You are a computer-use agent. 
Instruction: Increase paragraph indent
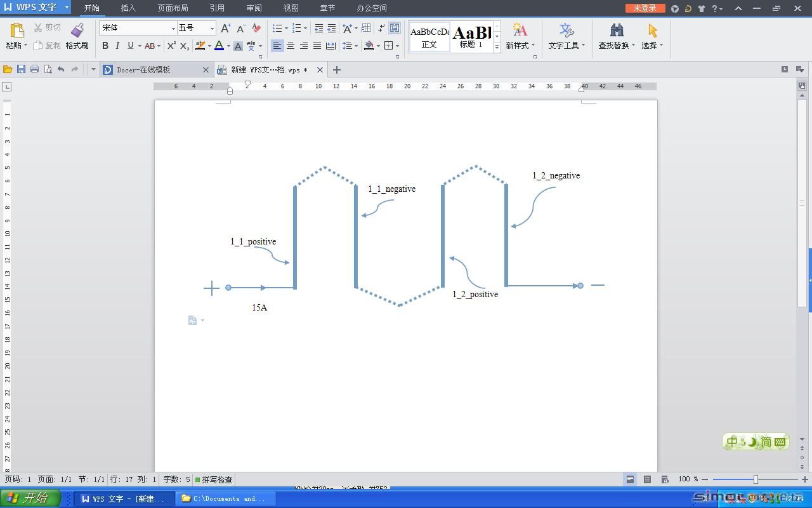(x=331, y=28)
